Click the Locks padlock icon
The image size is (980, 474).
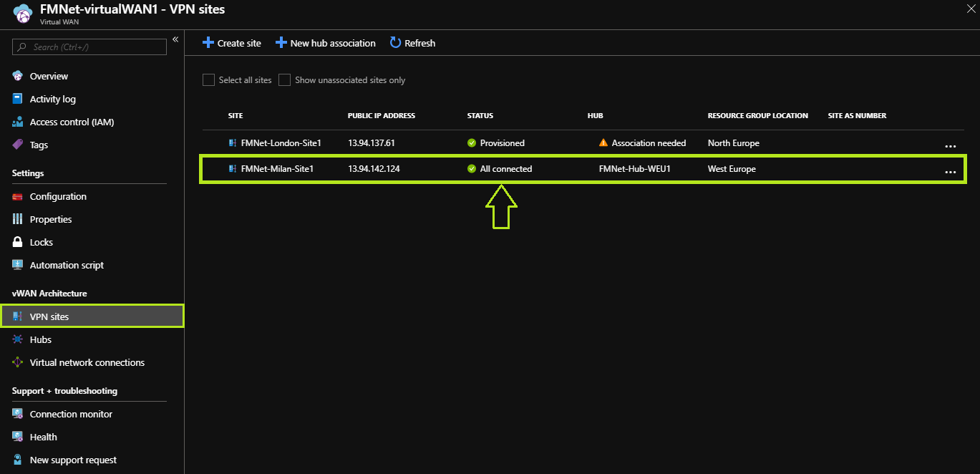18,242
